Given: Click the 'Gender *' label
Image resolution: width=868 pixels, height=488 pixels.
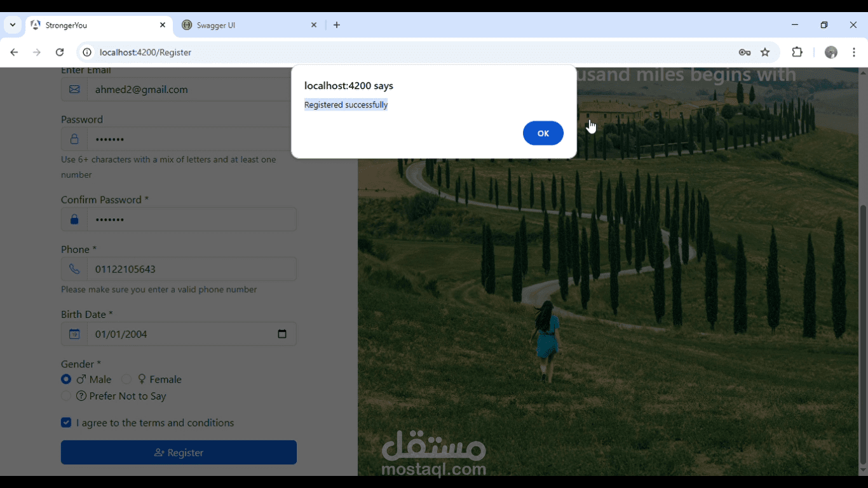Looking at the screenshot, I should 81,364.
